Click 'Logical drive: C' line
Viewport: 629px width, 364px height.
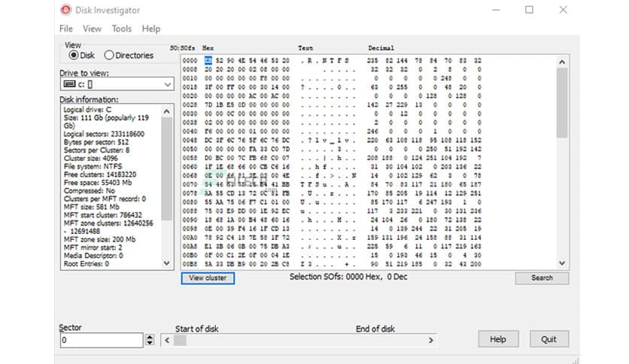[x=87, y=110]
